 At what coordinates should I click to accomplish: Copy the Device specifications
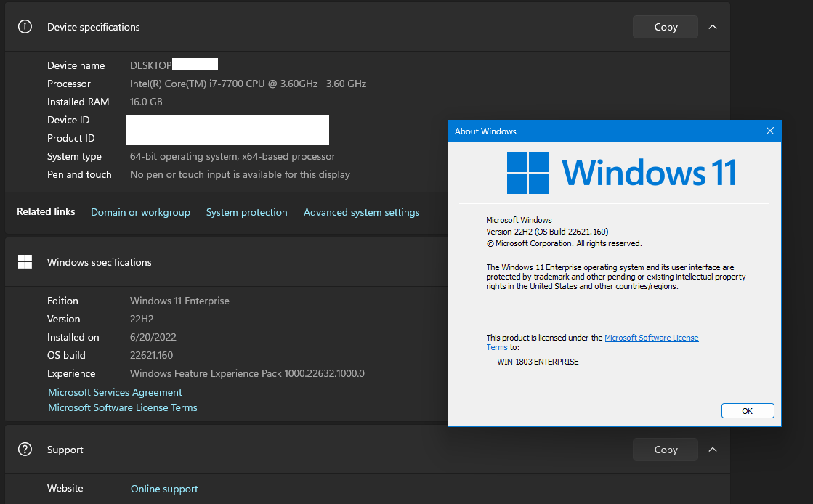666,27
